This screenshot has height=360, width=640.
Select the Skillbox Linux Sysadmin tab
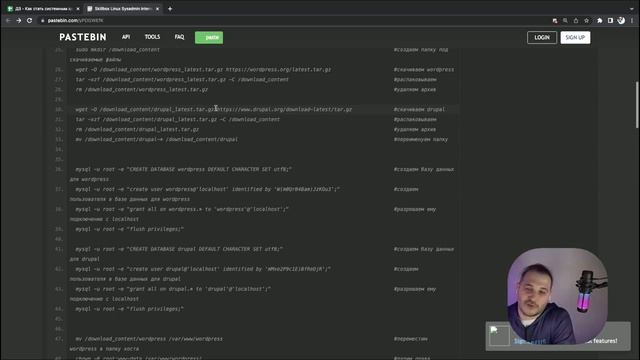(122, 9)
